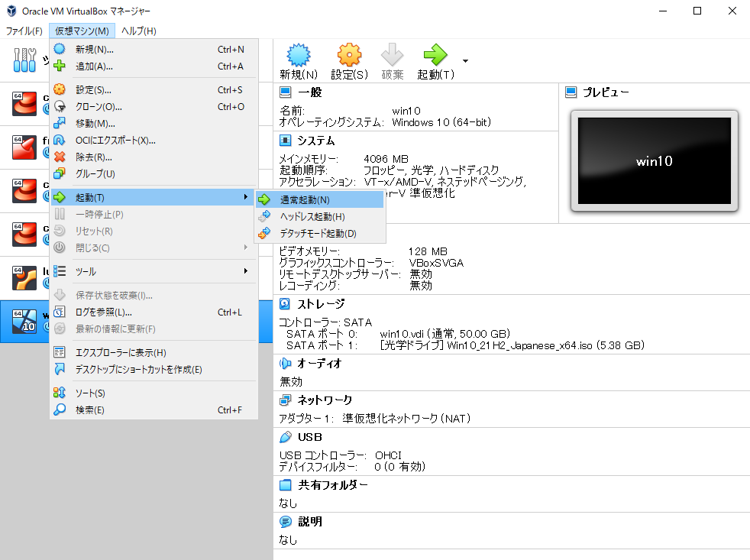Select the win10 virtual machine icon
Image resolution: width=750 pixels, height=560 pixels.
pyautogui.click(x=23, y=321)
